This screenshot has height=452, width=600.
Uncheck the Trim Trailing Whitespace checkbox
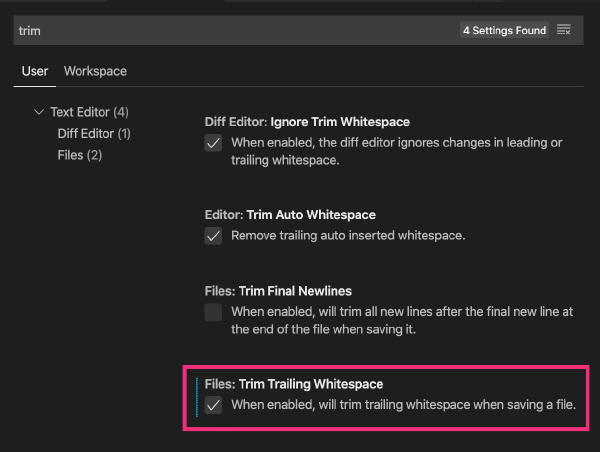(213, 405)
